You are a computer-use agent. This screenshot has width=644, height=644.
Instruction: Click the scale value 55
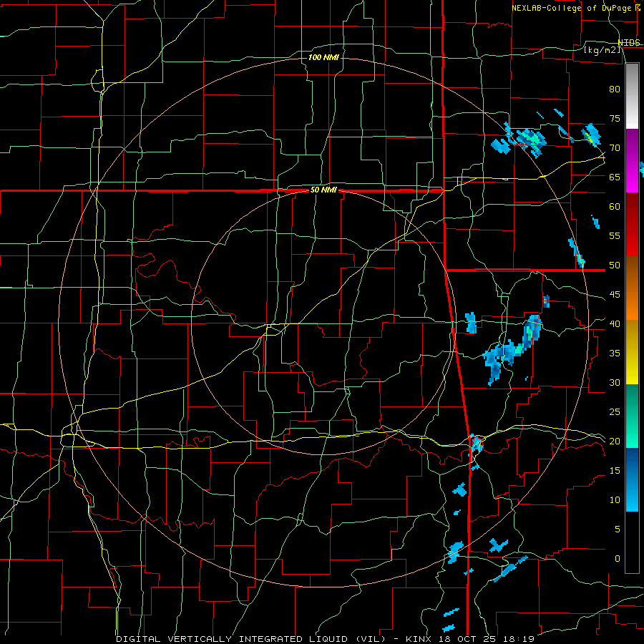(615, 235)
